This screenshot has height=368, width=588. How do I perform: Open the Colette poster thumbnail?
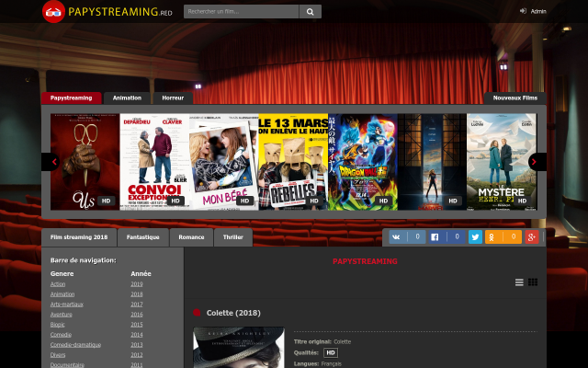[x=239, y=348]
